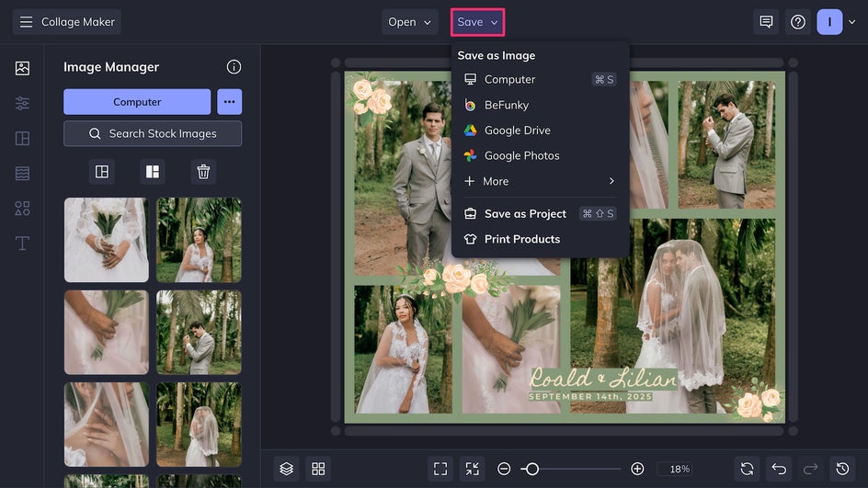This screenshot has width=868, height=488.
Task: Open more upload options ellipsis button
Action: (229, 102)
